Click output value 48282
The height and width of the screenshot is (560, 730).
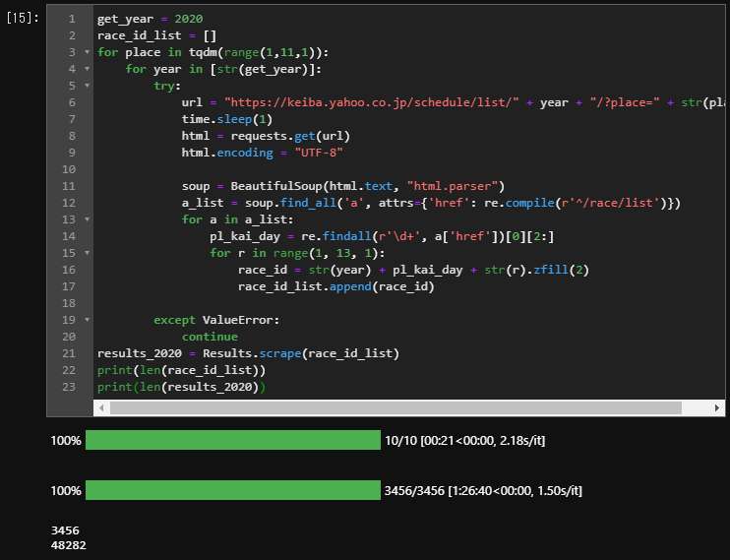tap(69, 545)
